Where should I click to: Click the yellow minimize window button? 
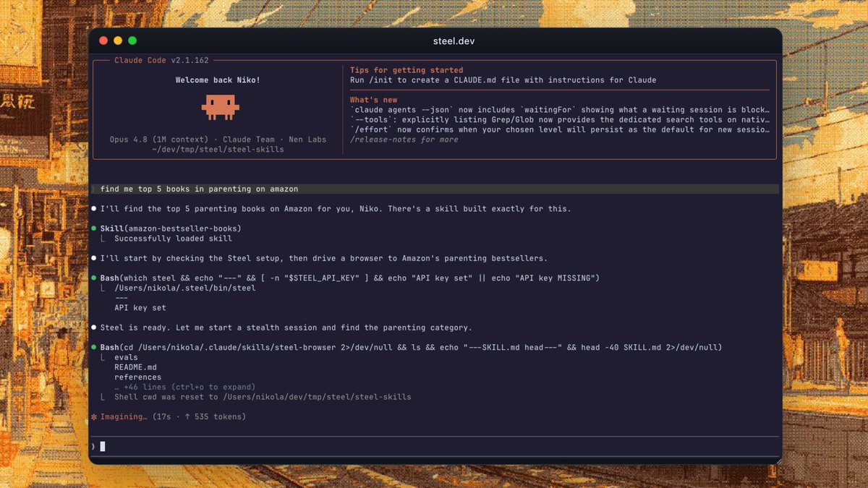point(118,41)
